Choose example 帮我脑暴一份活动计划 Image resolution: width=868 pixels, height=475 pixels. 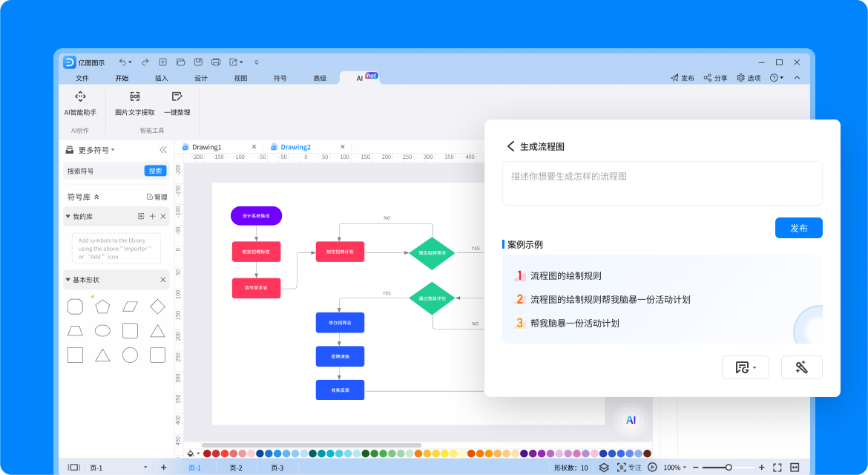click(574, 323)
